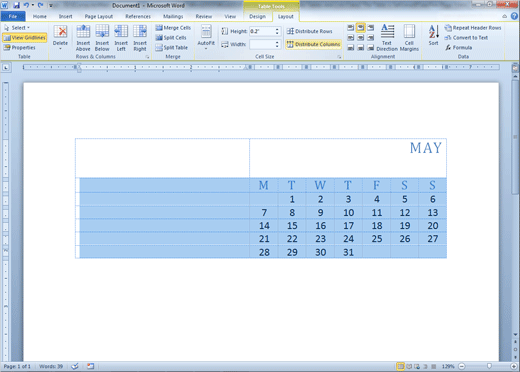Open the Delete dropdown arrow

tap(60, 49)
